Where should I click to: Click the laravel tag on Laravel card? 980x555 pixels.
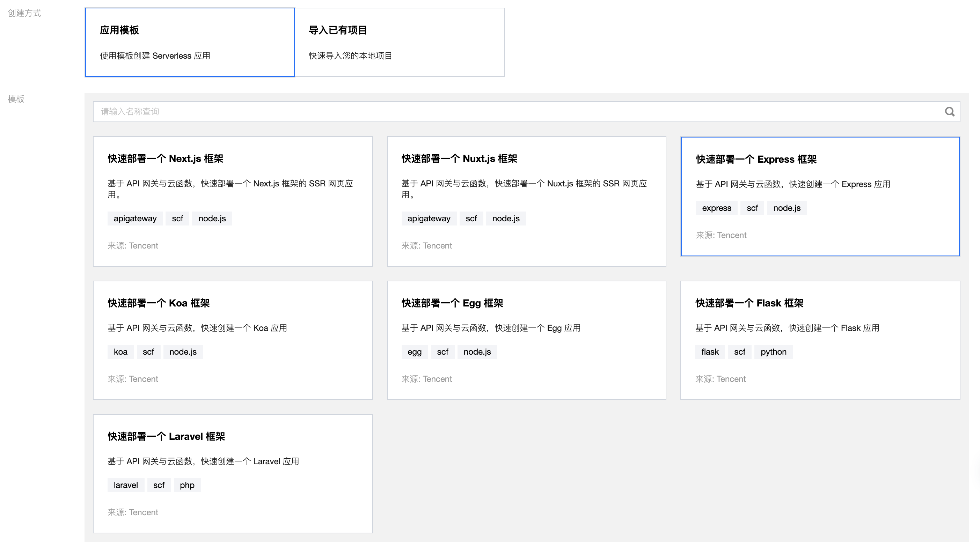[125, 485]
